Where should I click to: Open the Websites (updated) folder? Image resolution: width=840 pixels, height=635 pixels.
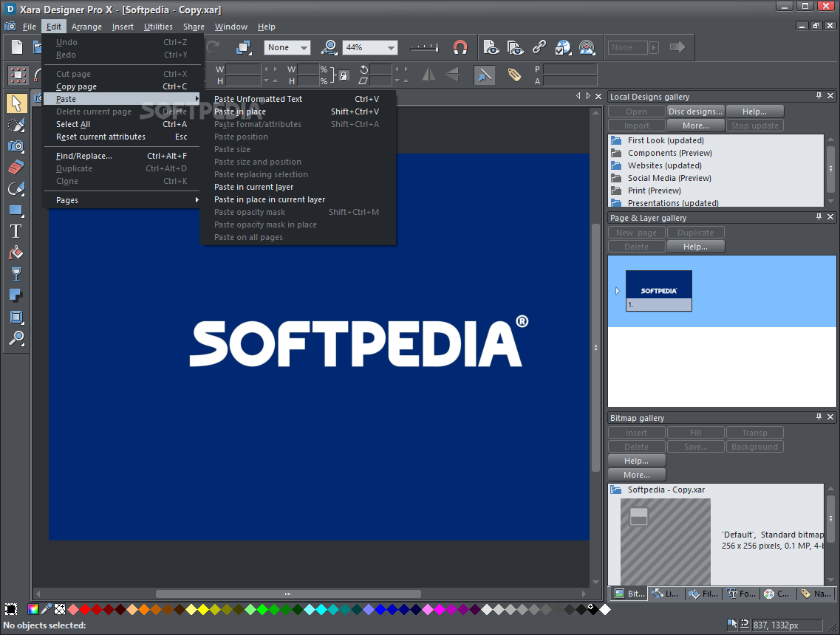click(664, 165)
